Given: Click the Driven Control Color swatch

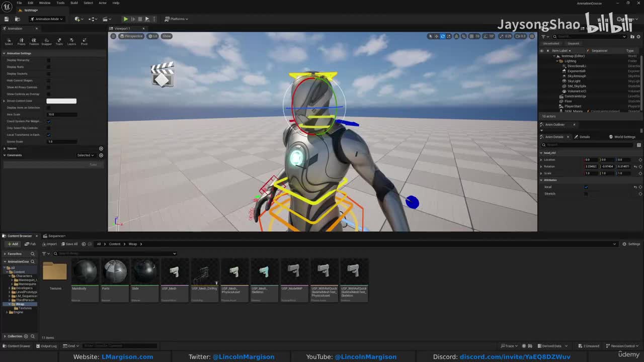Looking at the screenshot, I should 61,101.
